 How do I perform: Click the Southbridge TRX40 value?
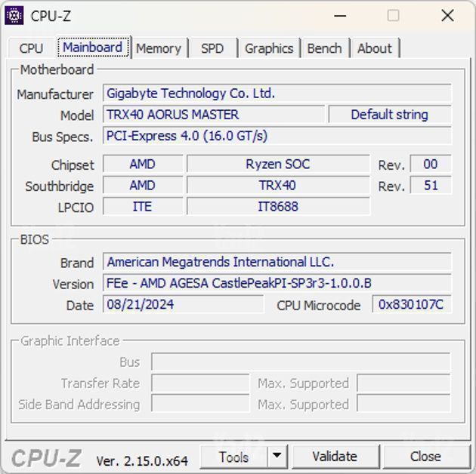click(278, 185)
